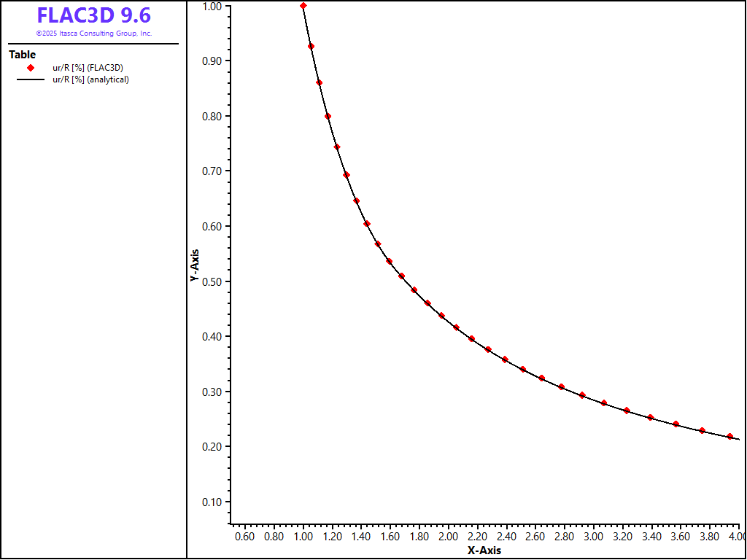Click the topmost red diamond data point

click(303, 6)
